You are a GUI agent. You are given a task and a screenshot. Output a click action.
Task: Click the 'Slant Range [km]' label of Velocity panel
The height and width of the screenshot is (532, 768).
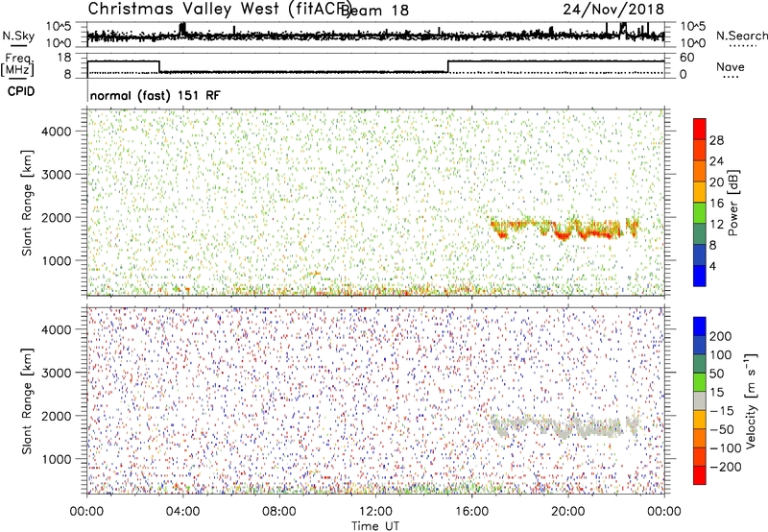coord(27,401)
